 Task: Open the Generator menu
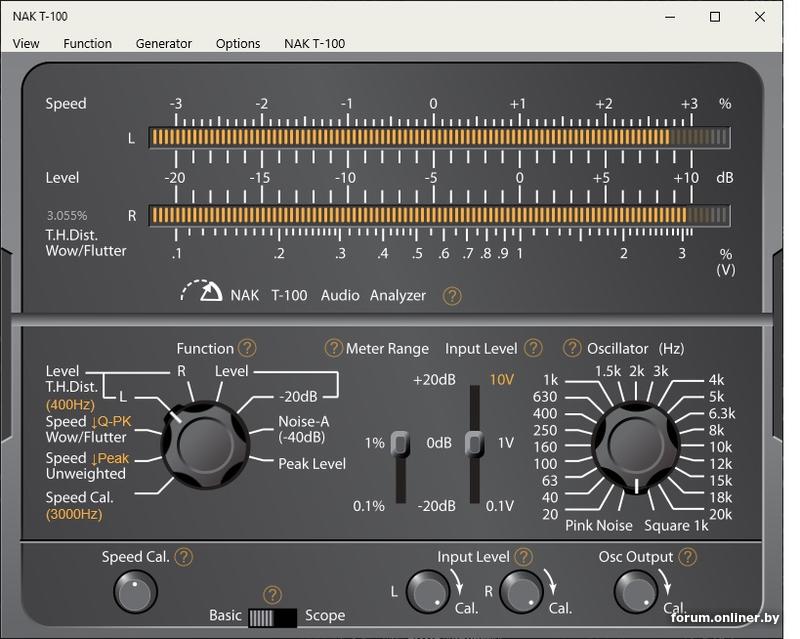point(164,43)
